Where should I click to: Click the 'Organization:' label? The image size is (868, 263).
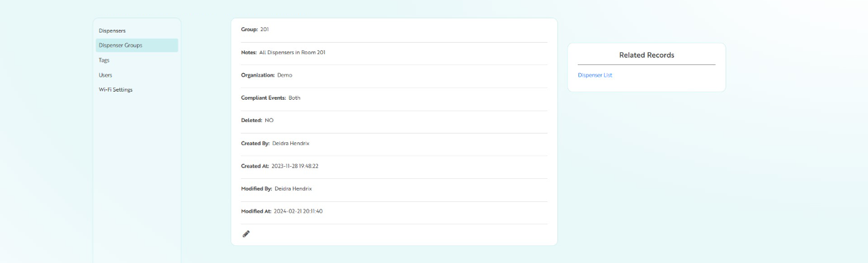click(258, 75)
